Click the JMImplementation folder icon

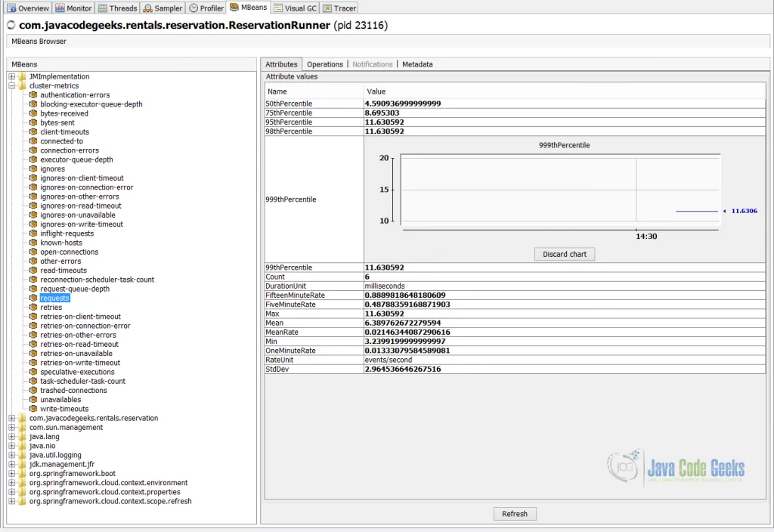click(22, 76)
